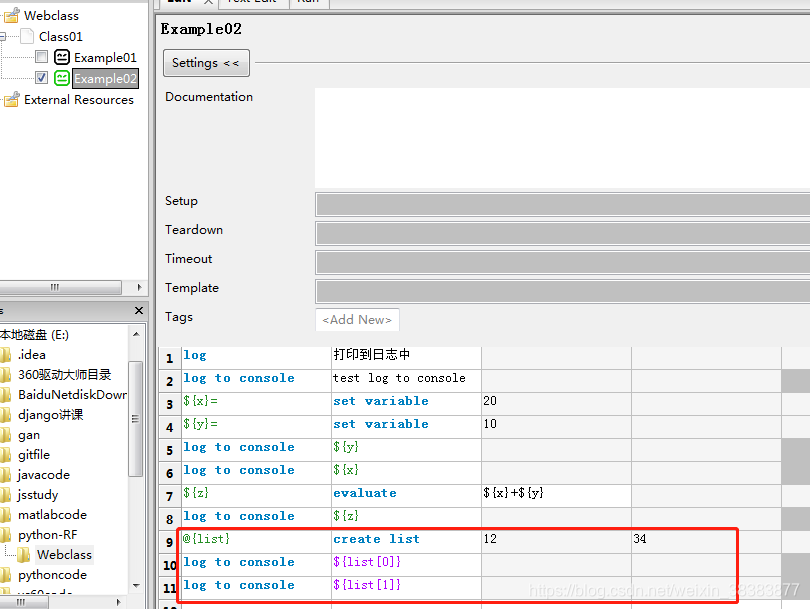Select External Resources tree item
This screenshot has width=810, height=609.
(x=79, y=100)
